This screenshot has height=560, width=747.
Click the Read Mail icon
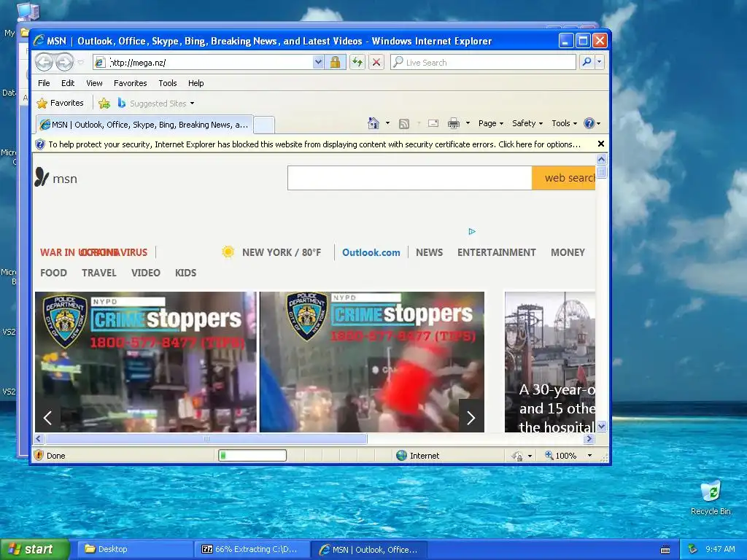(433, 123)
